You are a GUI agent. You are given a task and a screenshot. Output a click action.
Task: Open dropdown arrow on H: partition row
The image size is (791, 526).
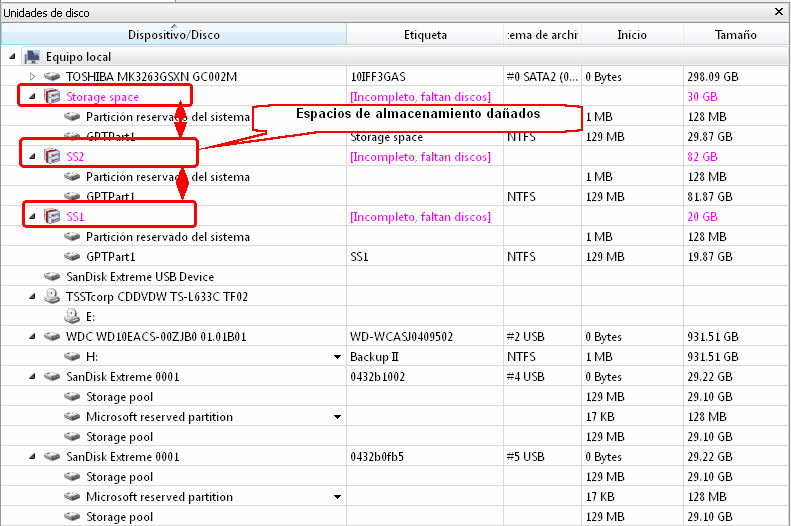pyautogui.click(x=337, y=357)
